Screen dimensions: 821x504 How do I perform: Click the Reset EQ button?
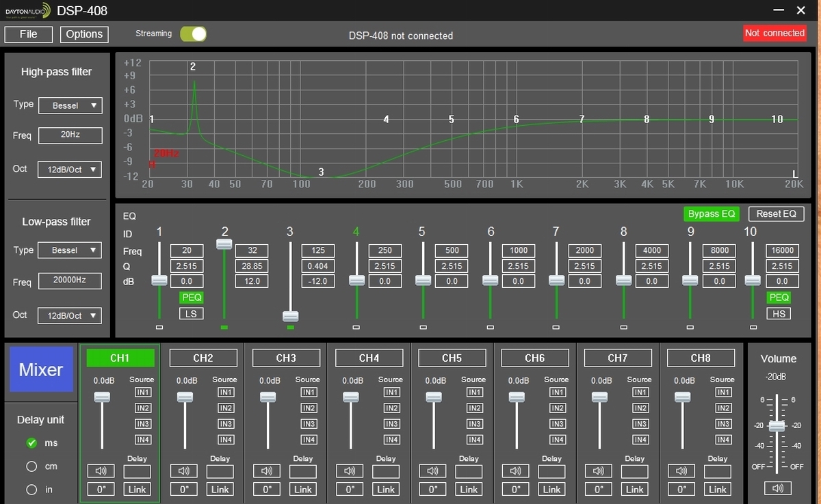click(776, 214)
